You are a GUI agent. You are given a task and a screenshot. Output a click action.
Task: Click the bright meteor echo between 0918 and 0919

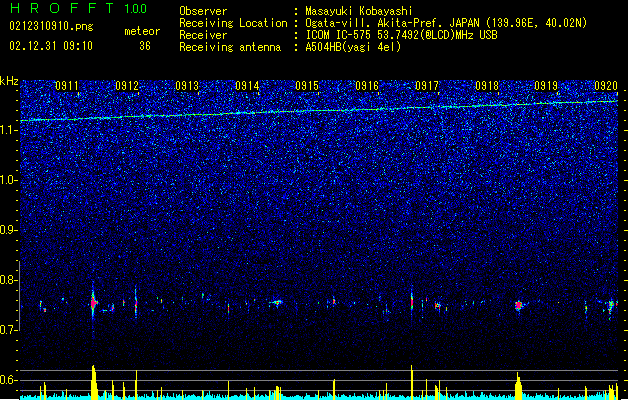click(x=518, y=305)
